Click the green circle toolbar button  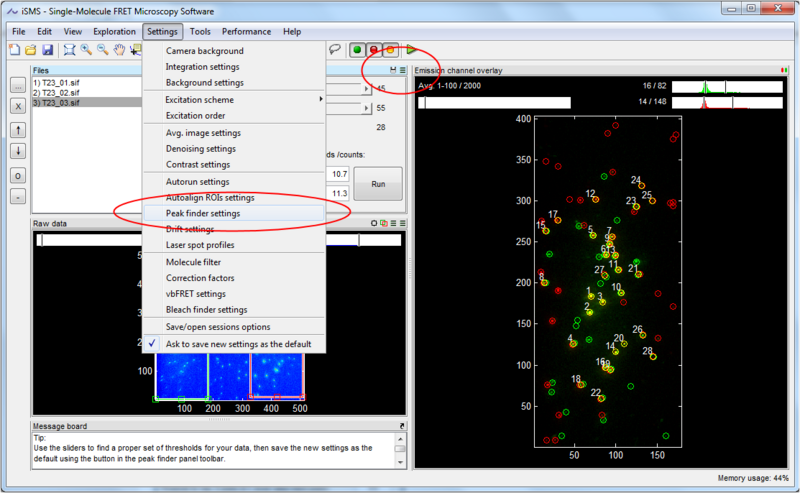tap(356, 49)
